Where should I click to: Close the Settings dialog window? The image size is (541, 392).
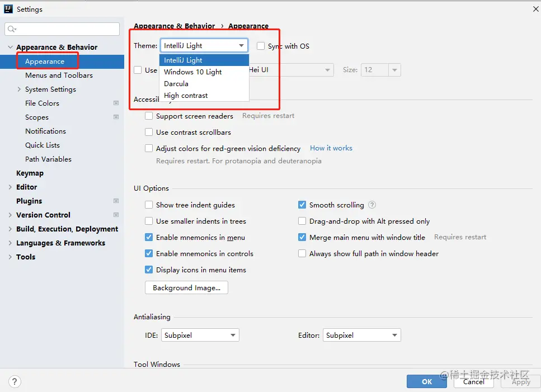pos(535,9)
